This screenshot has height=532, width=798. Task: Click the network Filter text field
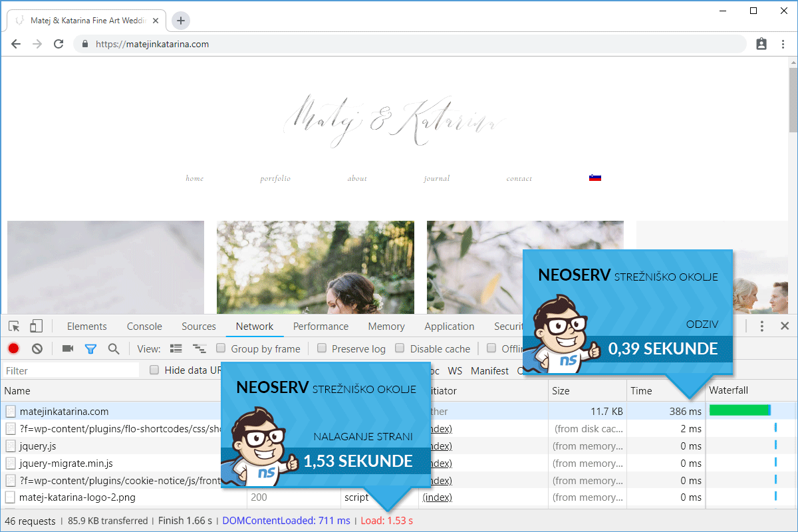pos(70,370)
